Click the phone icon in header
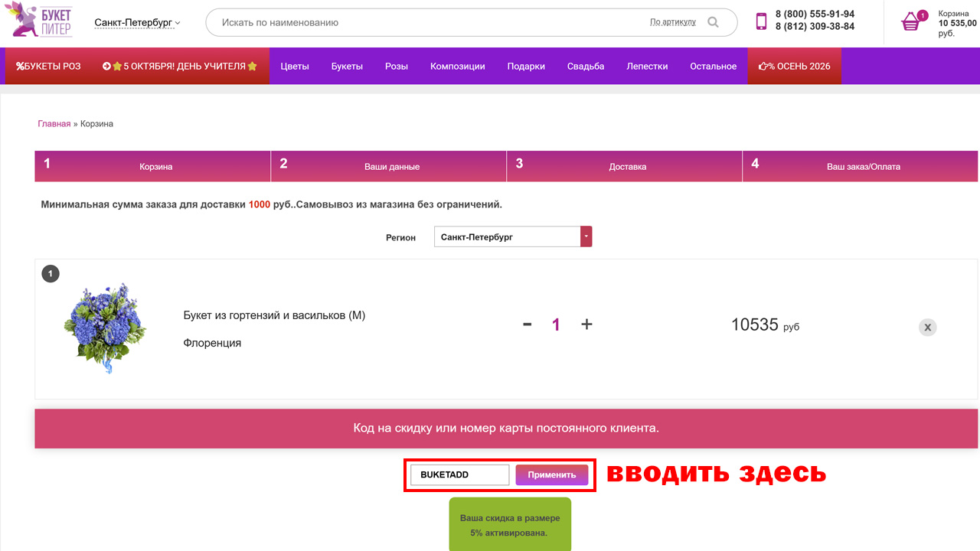 [761, 21]
